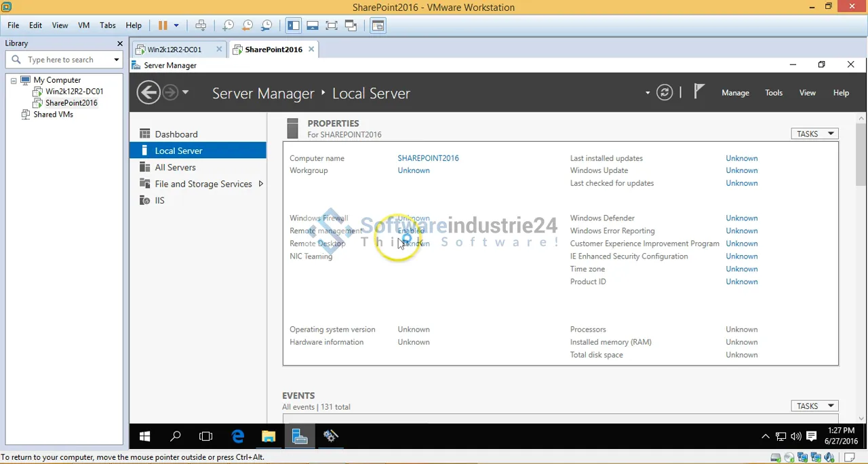
Task: Click the Server Manager back arrow
Action: [149, 93]
